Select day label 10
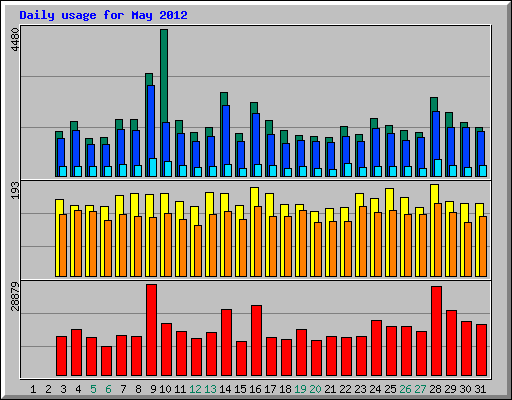This screenshot has width=512, height=400. pyautogui.click(x=165, y=389)
